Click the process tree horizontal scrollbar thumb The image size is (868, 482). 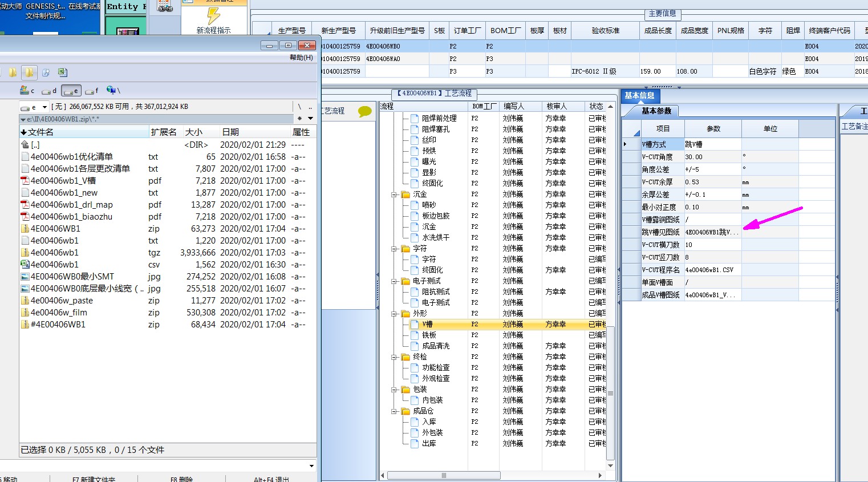(444, 475)
